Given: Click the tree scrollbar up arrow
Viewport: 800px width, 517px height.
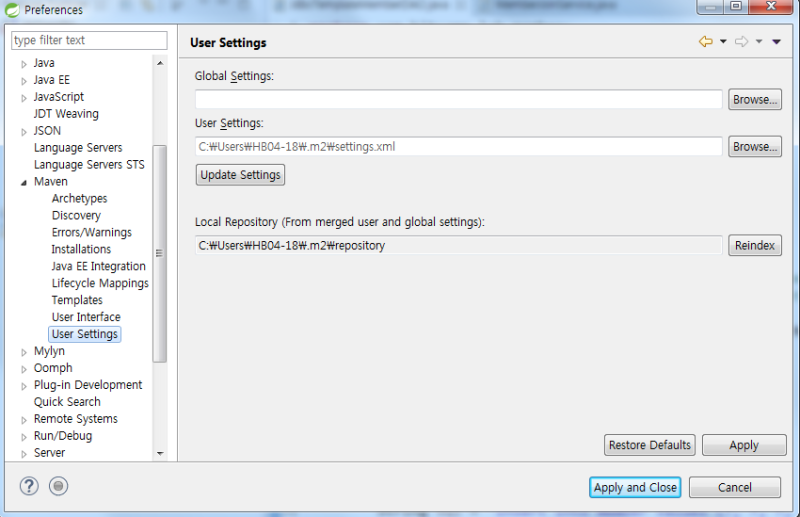Looking at the screenshot, I should (x=160, y=63).
